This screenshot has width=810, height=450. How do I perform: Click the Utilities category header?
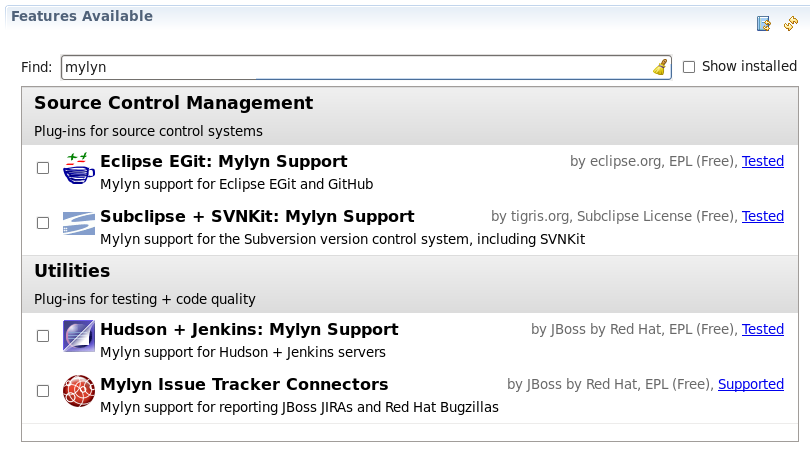pyautogui.click(x=72, y=271)
